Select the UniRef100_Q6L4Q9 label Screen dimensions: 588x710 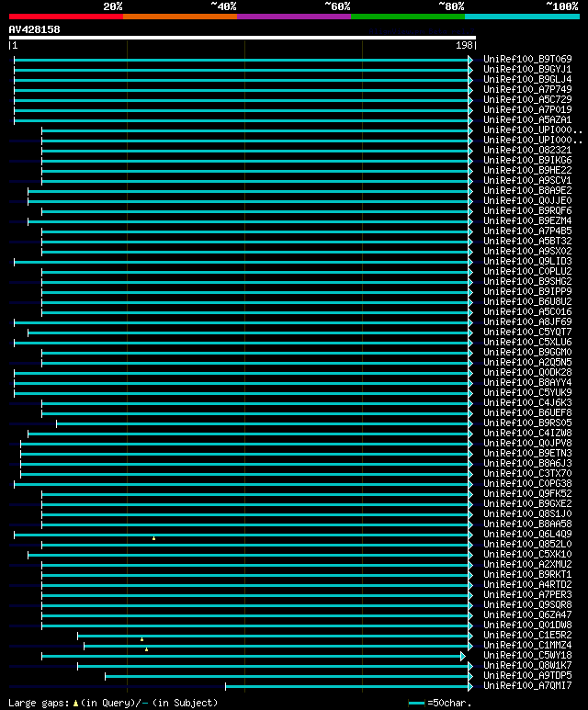(527, 534)
